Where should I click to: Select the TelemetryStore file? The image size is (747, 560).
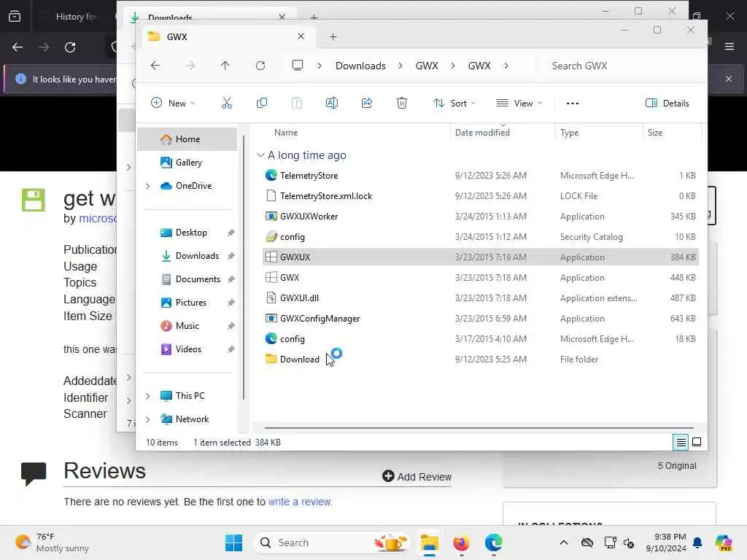(480, 176)
